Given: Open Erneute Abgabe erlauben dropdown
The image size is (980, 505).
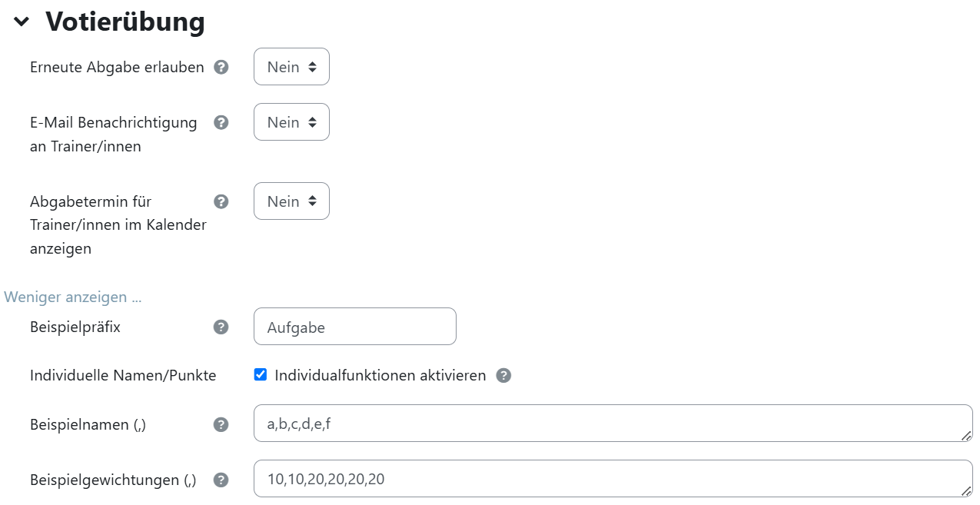Looking at the screenshot, I should (x=291, y=67).
